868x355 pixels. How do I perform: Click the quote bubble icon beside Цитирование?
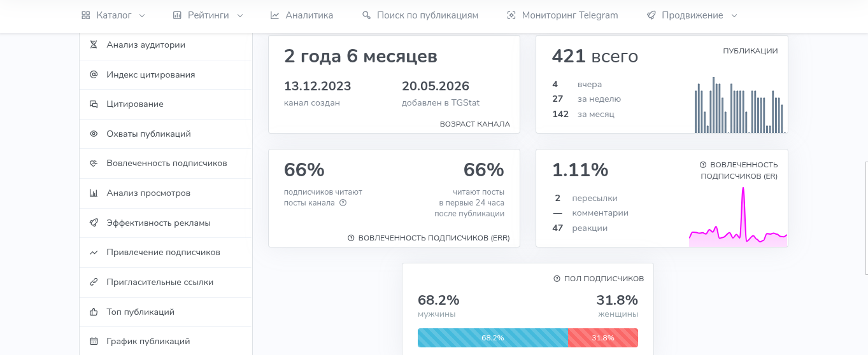point(94,104)
